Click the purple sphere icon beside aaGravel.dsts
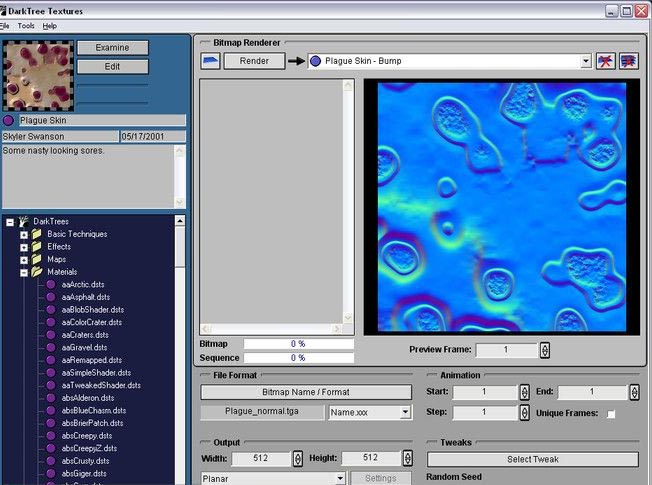The height and width of the screenshot is (485, 652). pos(50,347)
